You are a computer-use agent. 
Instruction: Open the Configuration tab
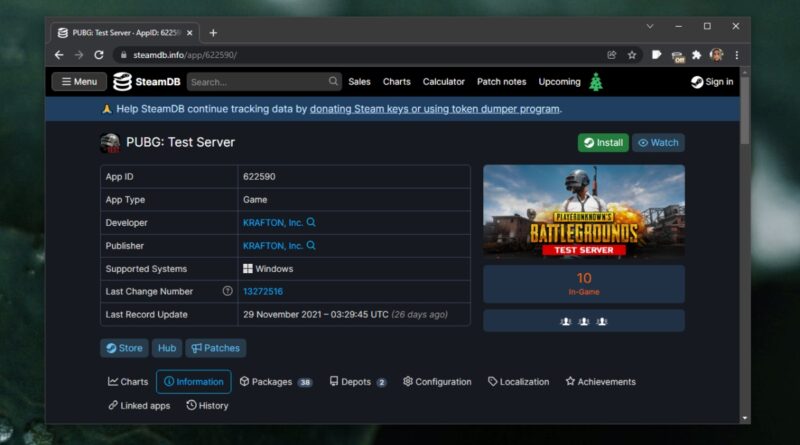(x=437, y=382)
